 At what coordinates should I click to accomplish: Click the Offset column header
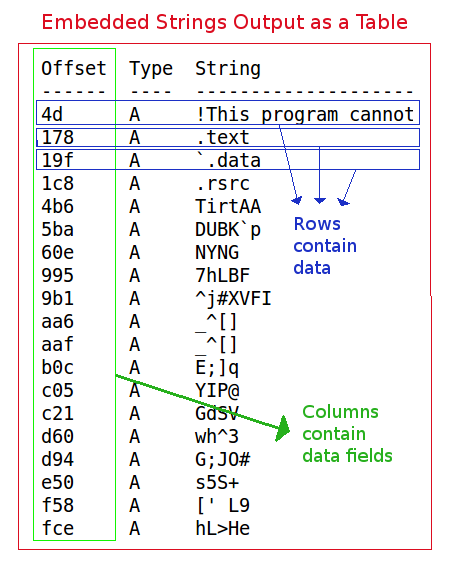tap(74, 68)
